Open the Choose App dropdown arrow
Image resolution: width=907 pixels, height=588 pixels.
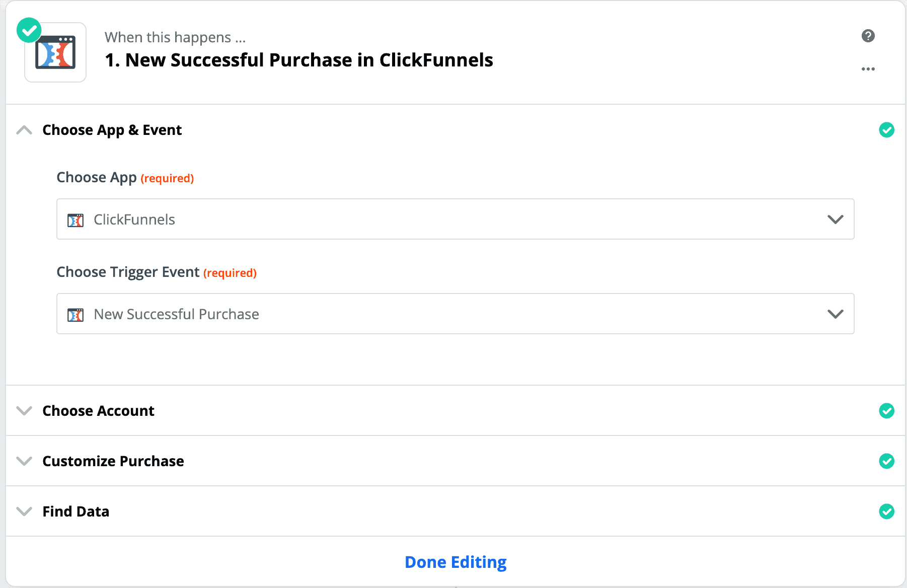pos(835,219)
